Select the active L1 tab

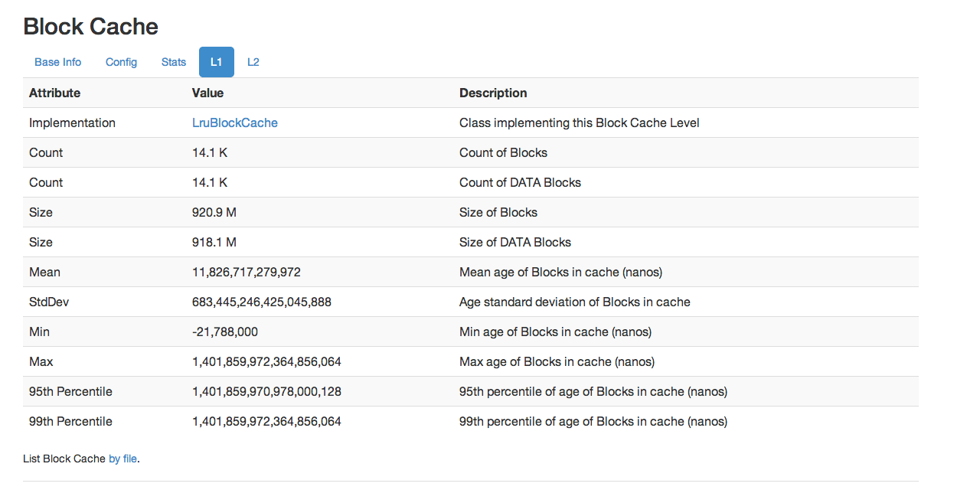(216, 62)
